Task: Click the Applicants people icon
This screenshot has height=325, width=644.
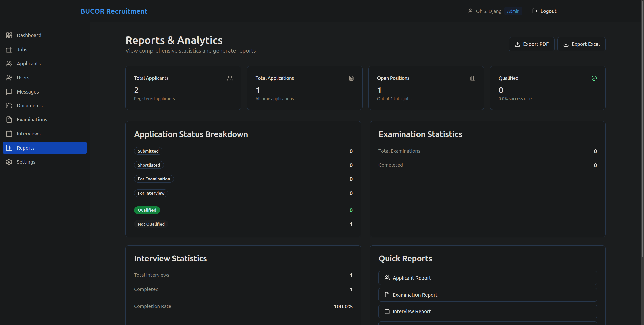Action: pos(9,64)
